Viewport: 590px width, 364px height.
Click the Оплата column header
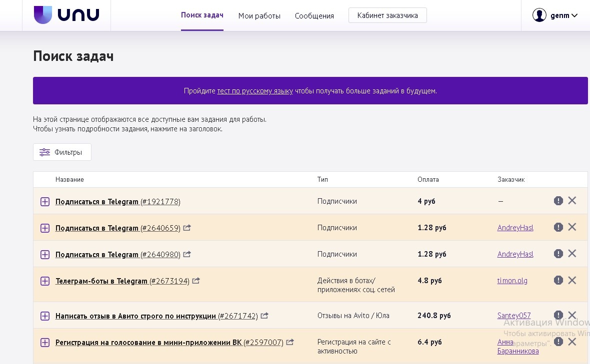pyautogui.click(x=428, y=180)
